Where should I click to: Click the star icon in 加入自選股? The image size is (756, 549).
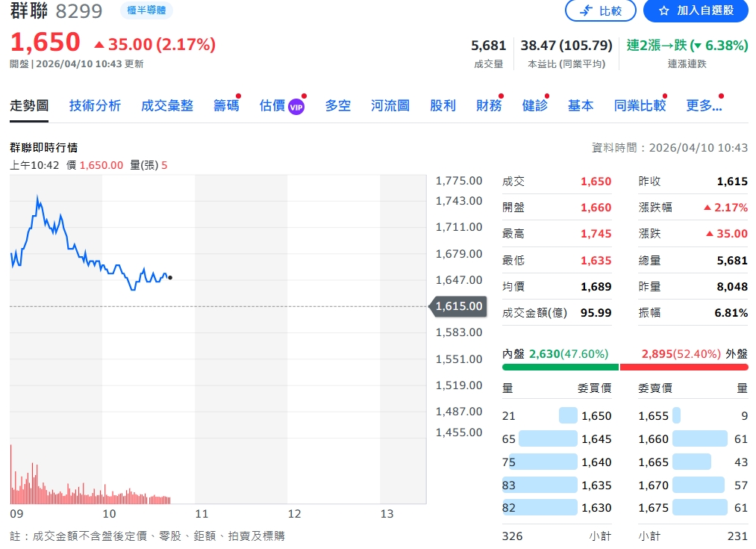pyautogui.click(x=664, y=10)
